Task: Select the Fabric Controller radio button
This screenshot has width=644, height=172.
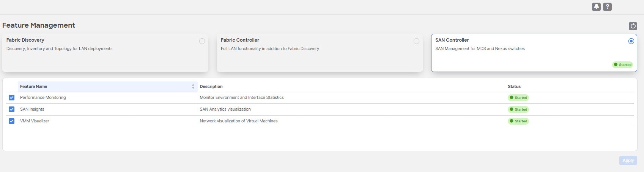Action: point(416,41)
